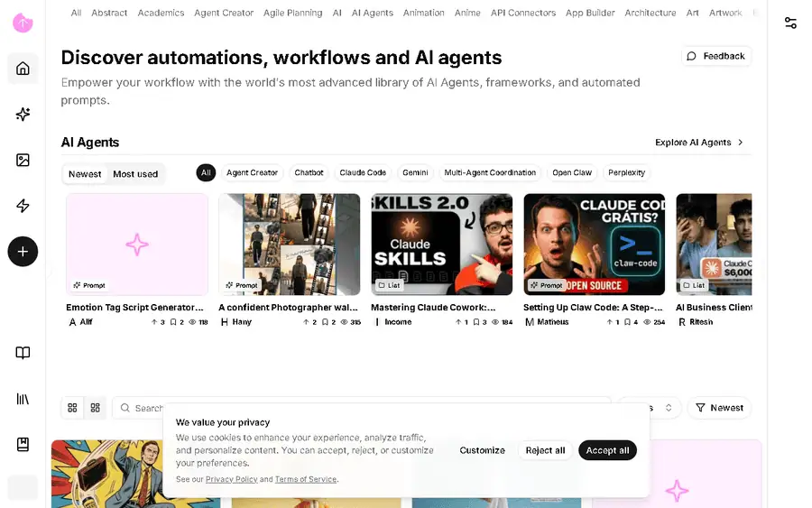
Task: Open the Emotion Tag Script Generator thumbnail
Action: point(137,245)
